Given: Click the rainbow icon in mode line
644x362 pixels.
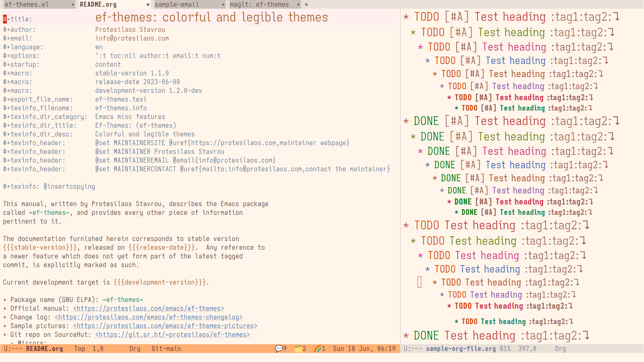Looking at the screenshot, I should click(x=318, y=349).
